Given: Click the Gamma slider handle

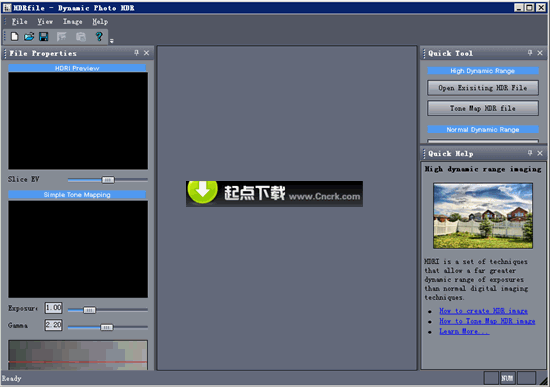Looking at the screenshot, I should (107, 327).
